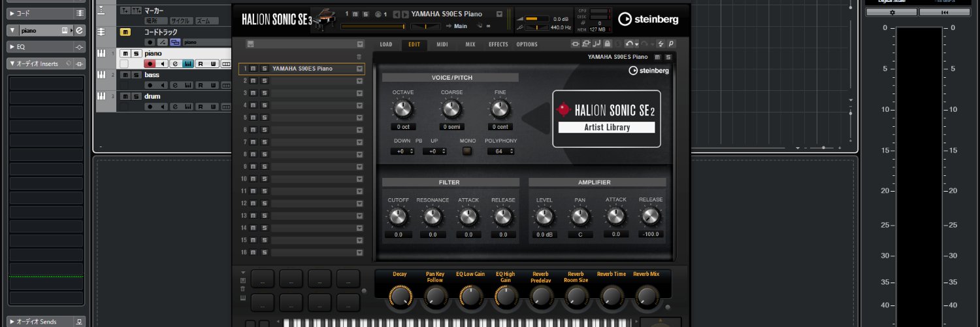Click the trash icon beside trigger pads
Viewport: 980px width, 327px height.
(243, 288)
